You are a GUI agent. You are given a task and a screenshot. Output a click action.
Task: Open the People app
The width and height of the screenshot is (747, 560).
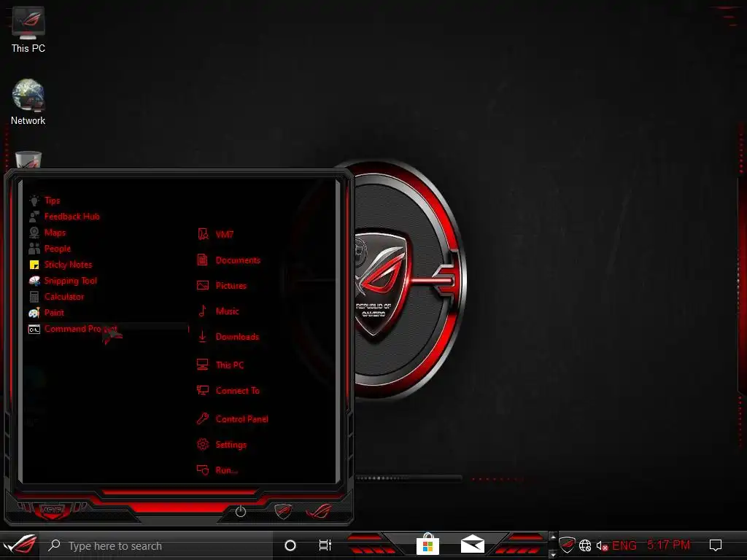pos(50,249)
